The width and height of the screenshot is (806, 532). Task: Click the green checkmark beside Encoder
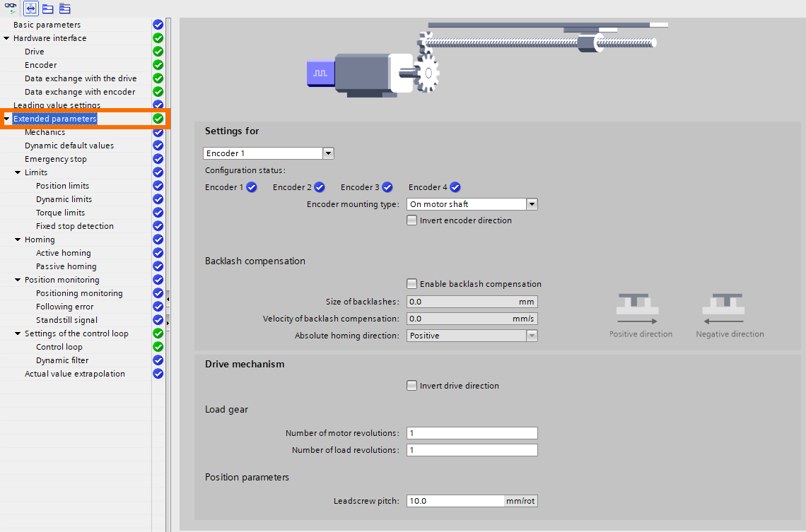coord(158,64)
